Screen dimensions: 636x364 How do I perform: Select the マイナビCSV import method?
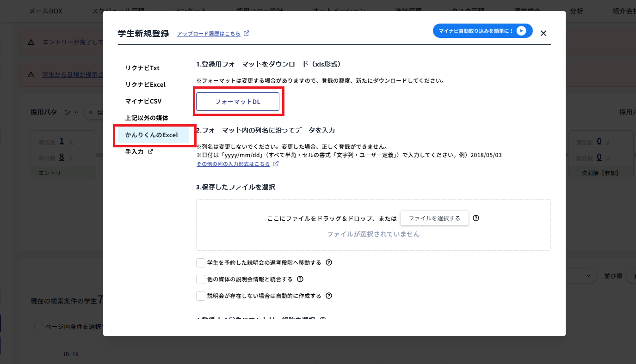[x=142, y=101]
